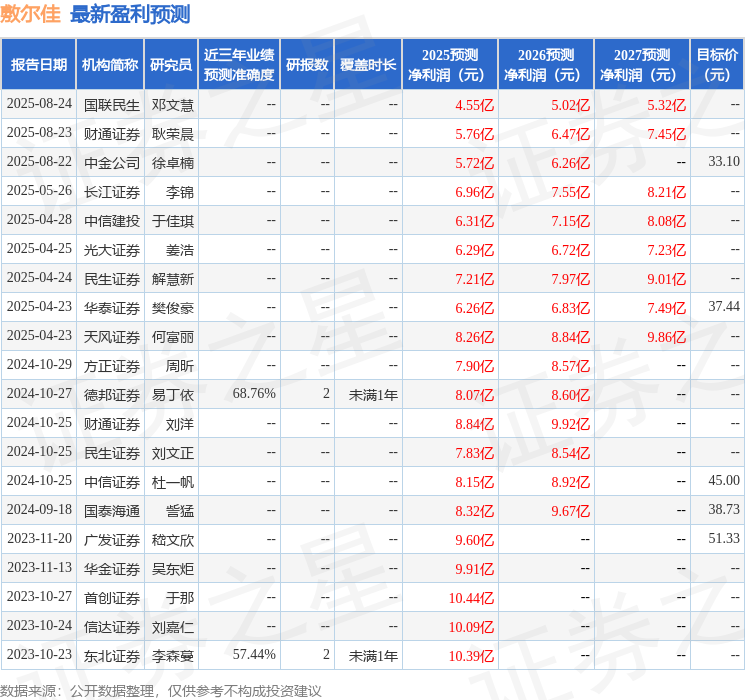Select the 6.72亿 forecast value
Viewport: 745px width, 700px height.
571,250
